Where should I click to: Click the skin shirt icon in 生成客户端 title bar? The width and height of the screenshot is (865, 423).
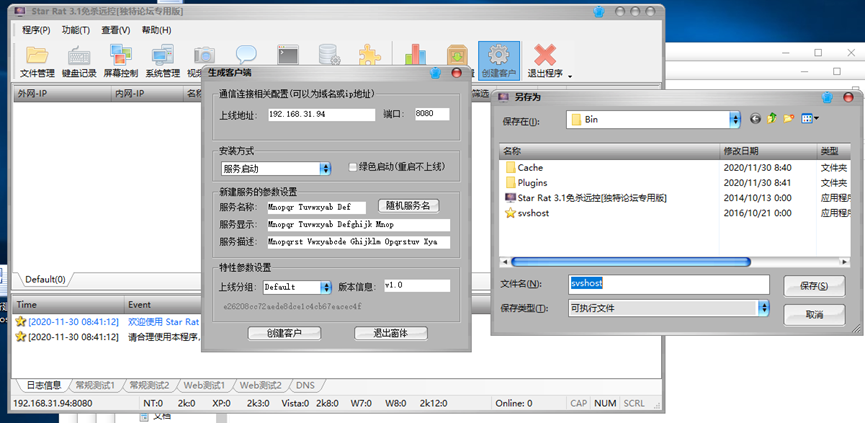click(435, 73)
